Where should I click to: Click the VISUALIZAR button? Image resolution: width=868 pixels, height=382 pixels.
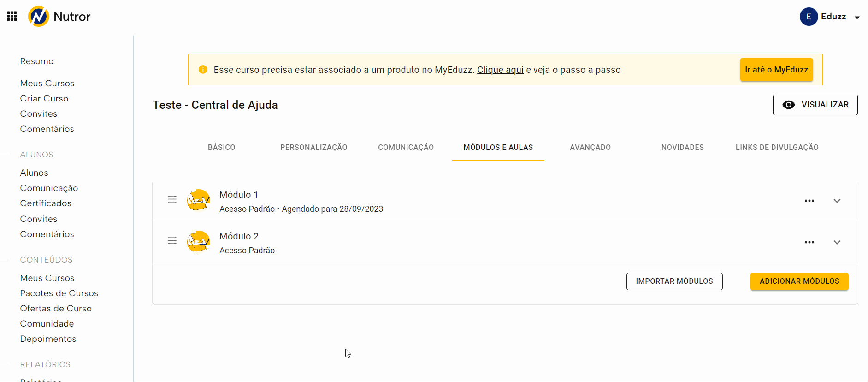point(815,105)
